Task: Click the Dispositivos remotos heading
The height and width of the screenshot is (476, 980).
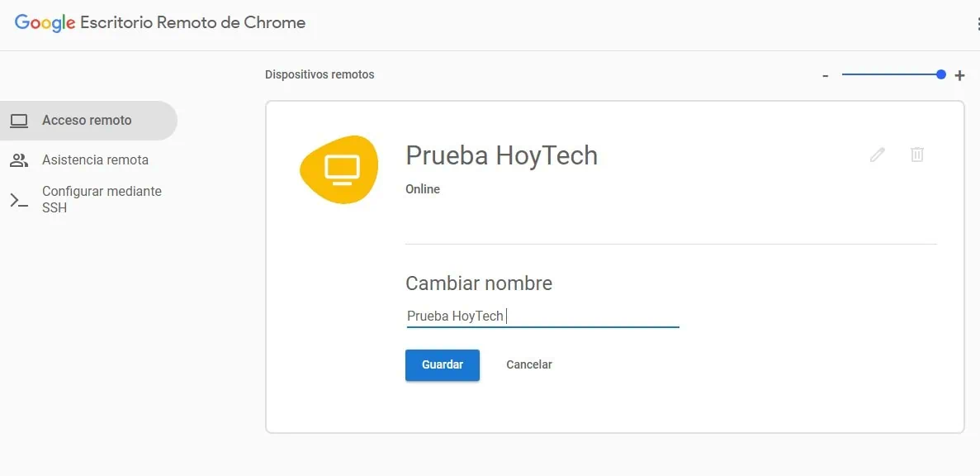Action: coord(320,74)
